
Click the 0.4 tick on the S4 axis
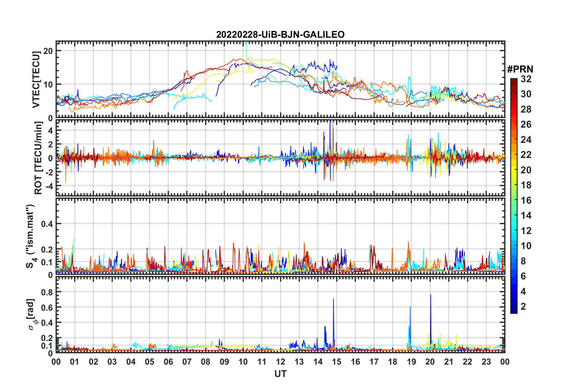pos(47,224)
